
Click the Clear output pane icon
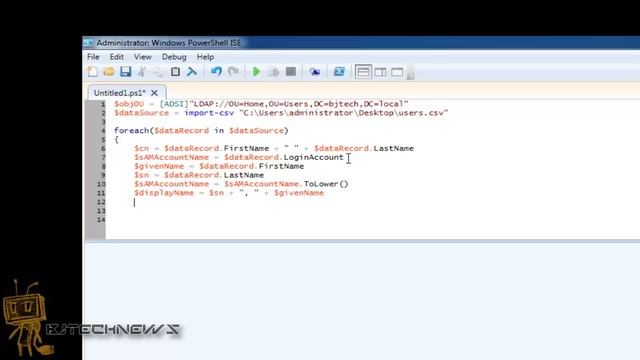pyautogui.click(x=192, y=72)
